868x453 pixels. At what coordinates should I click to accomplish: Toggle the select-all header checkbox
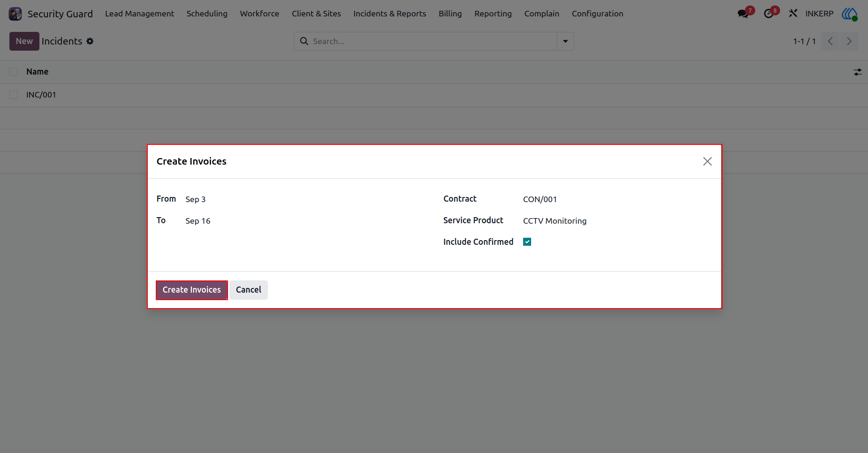point(14,72)
